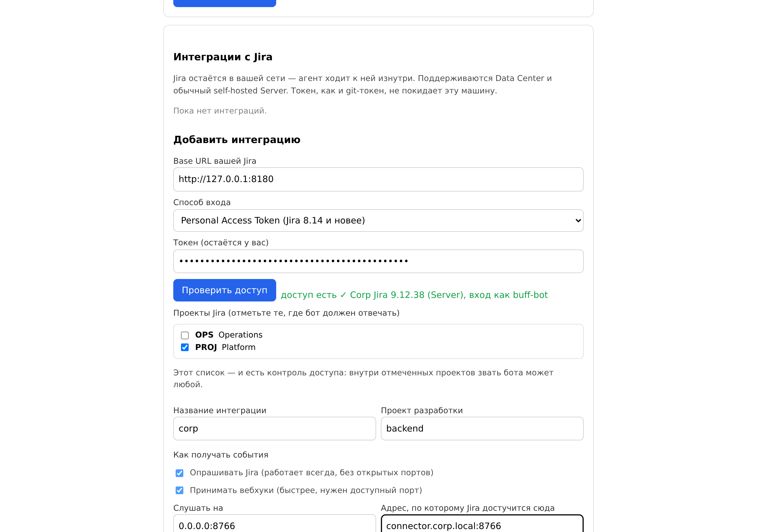Click into the masked token field
Screen dimensions: 757x532
pos(378,261)
